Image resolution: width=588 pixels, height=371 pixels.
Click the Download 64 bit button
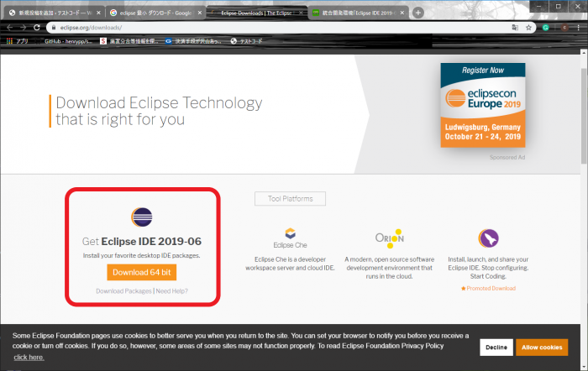[x=142, y=273]
